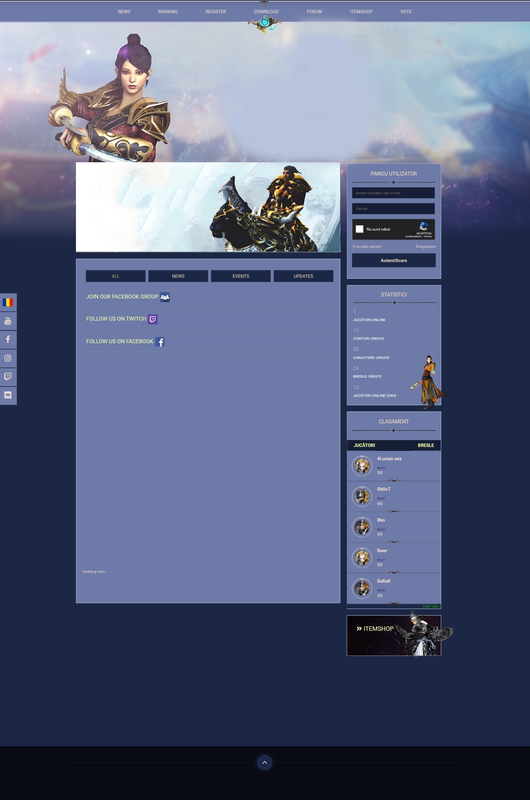The image size is (530, 800).
Task: Open the YouTube sidebar icon
Action: click(8, 321)
